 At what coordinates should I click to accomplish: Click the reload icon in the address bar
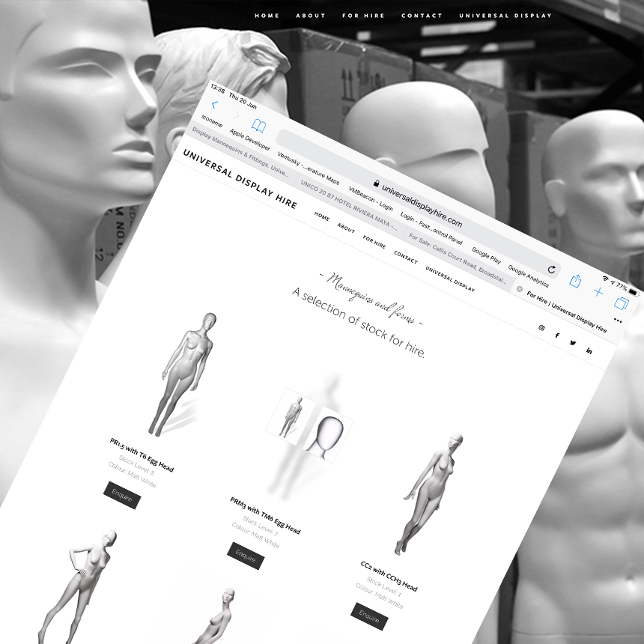pos(552,270)
